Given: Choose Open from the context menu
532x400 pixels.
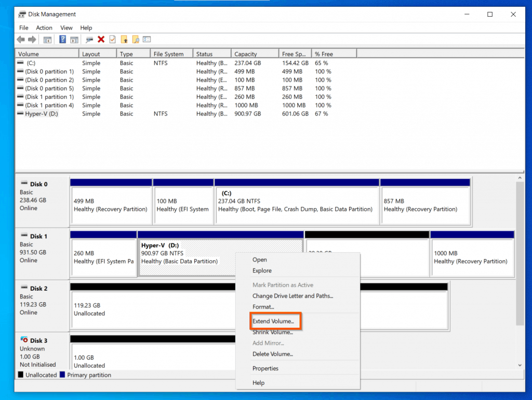Looking at the screenshot, I should click(298, 260).
